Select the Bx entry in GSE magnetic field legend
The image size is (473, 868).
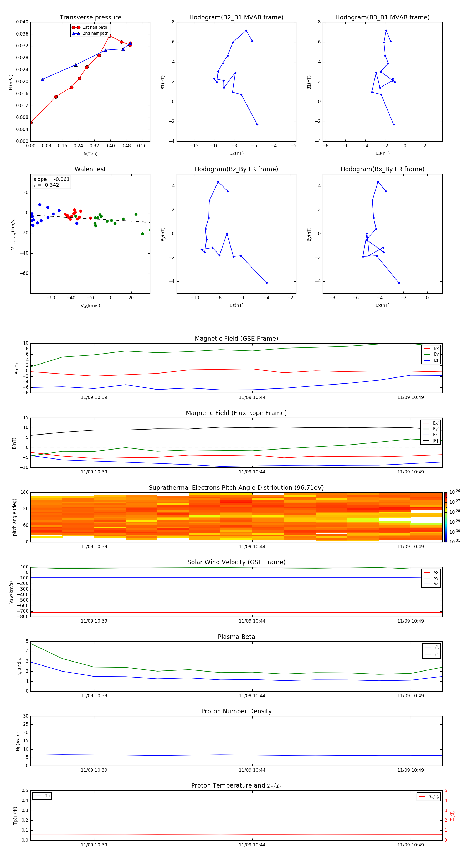431,349
